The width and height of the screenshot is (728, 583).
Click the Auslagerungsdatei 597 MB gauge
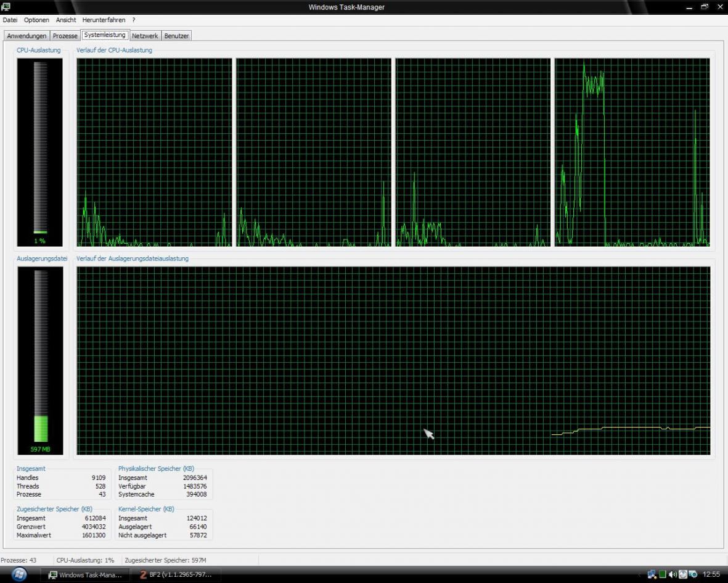click(x=41, y=360)
